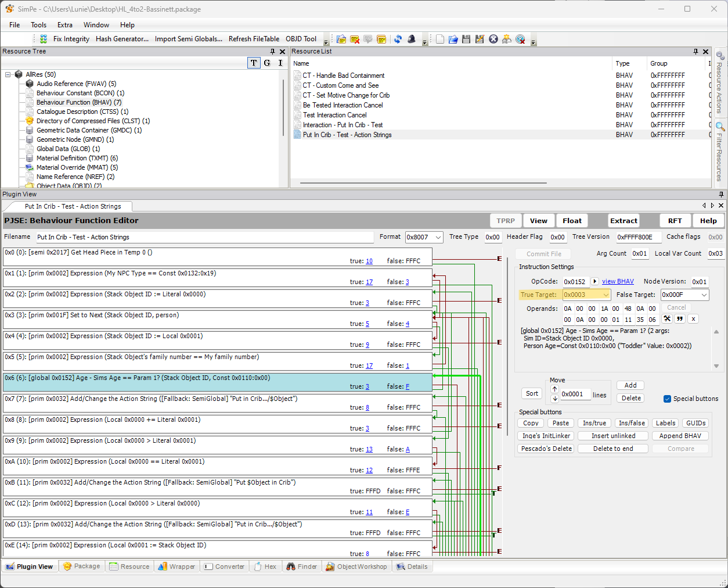Screen dimensions: 728x588
Task: Open the File menu
Action: coord(15,25)
